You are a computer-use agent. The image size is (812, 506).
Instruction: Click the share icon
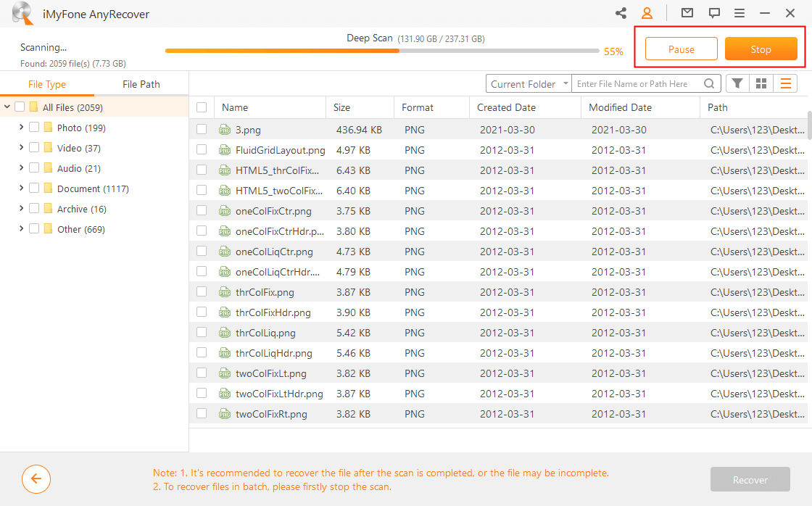(620, 12)
